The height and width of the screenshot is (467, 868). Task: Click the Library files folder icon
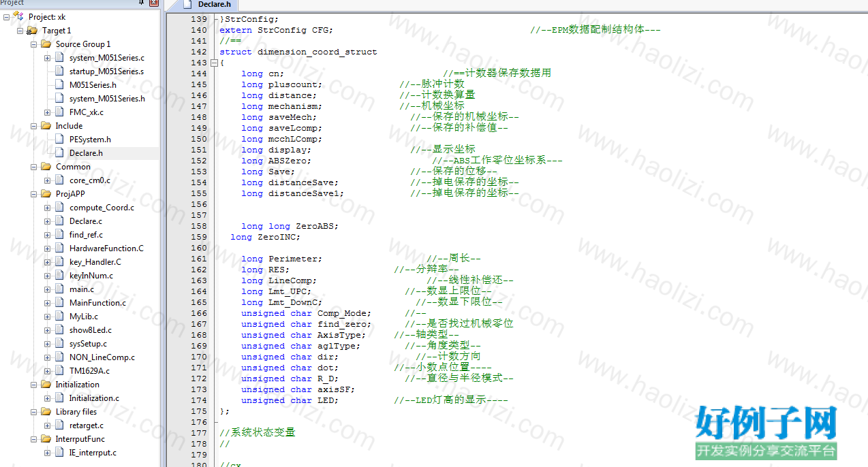click(x=46, y=412)
